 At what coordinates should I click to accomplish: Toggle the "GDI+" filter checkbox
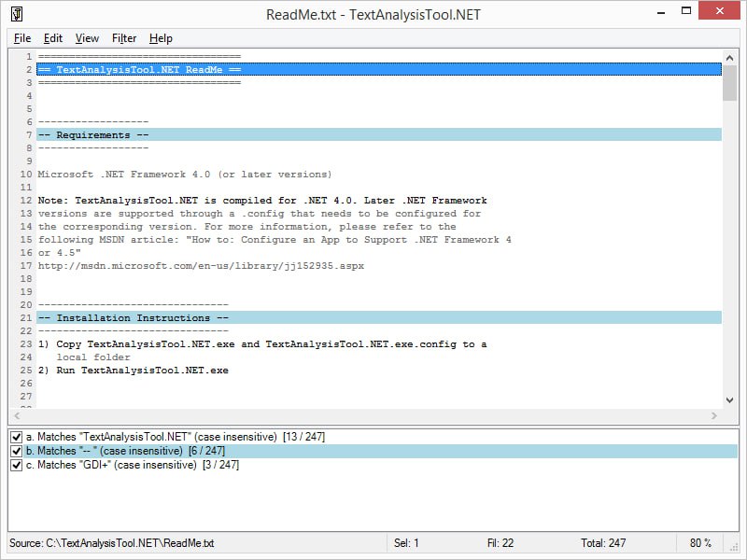[x=16, y=465]
